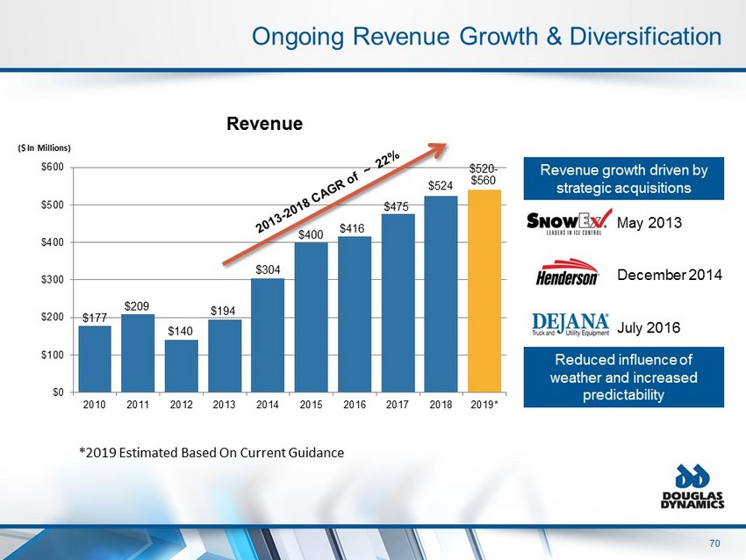Select the "Revenue" chart title
Image resolution: width=746 pixels, height=560 pixels.
(264, 125)
